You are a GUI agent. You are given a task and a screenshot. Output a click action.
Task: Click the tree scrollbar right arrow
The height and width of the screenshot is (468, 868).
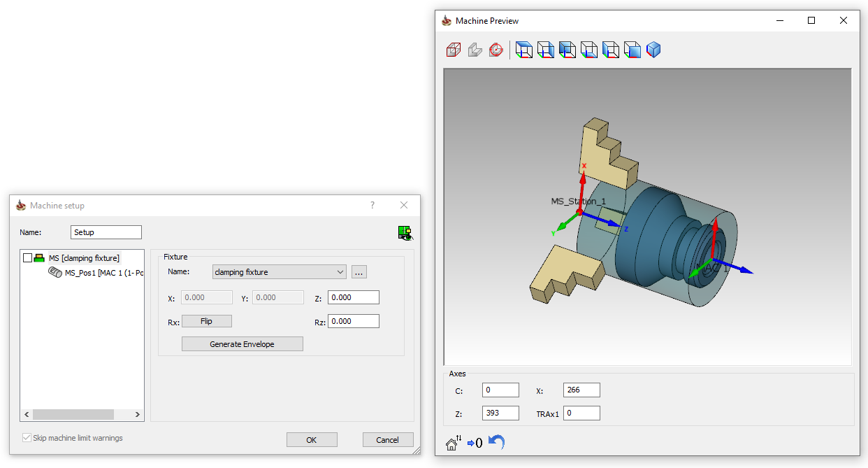pos(138,414)
